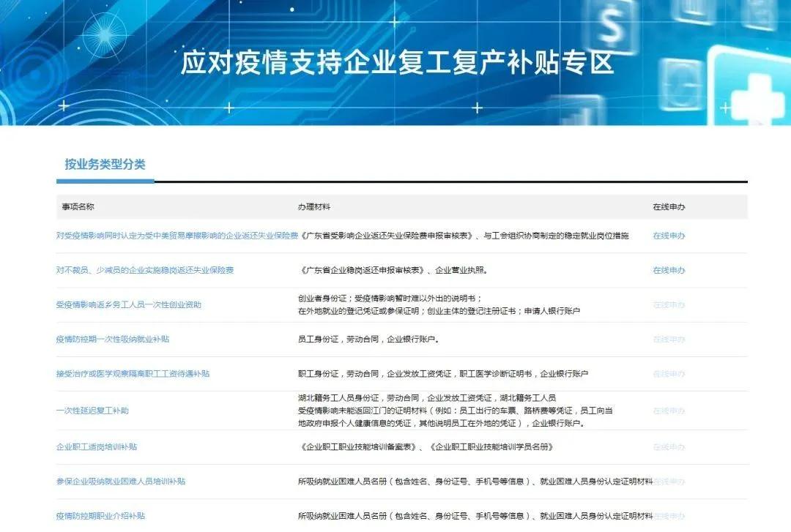Image resolution: width=791 pixels, height=532 pixels.
Task: Open the 中美贸易摩擦 unemployment insurance refund link
Action: [x=177, y=236]
